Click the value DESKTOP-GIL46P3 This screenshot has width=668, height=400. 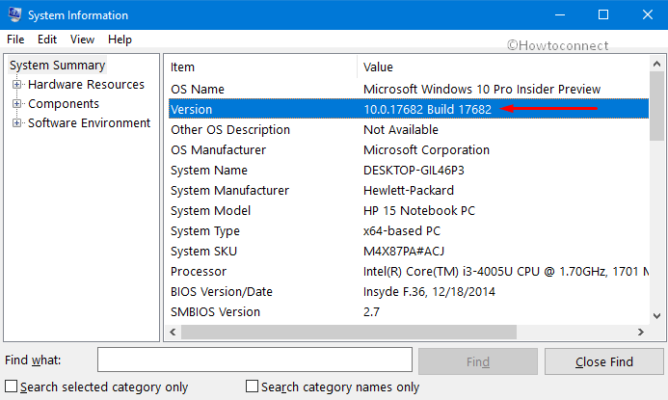[x=414, y=170]
